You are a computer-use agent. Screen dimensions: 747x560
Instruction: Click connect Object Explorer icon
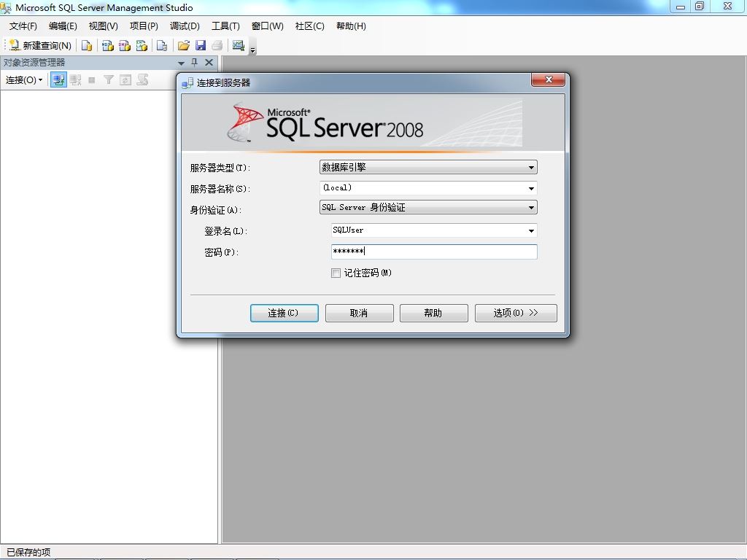coord(58,80)
